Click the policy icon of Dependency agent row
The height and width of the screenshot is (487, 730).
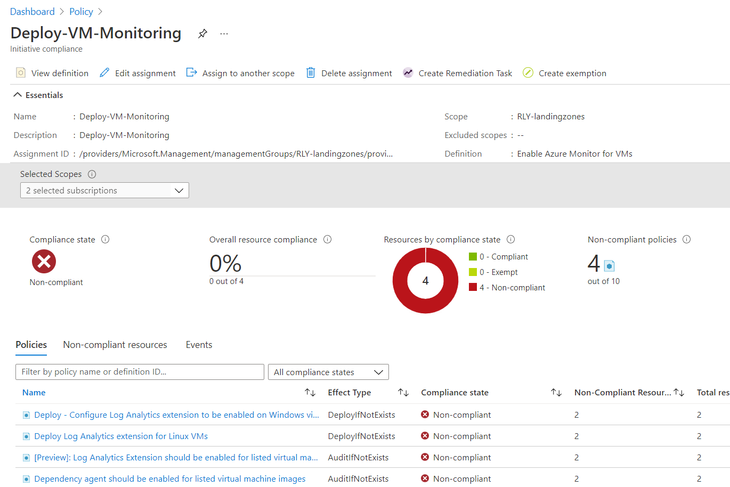pyautogui.click(x=26, y=479)
